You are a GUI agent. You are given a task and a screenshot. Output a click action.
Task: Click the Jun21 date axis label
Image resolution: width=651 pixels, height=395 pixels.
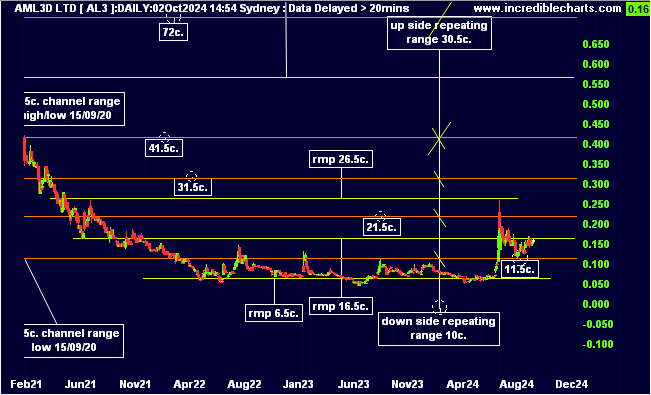[81, 384]
